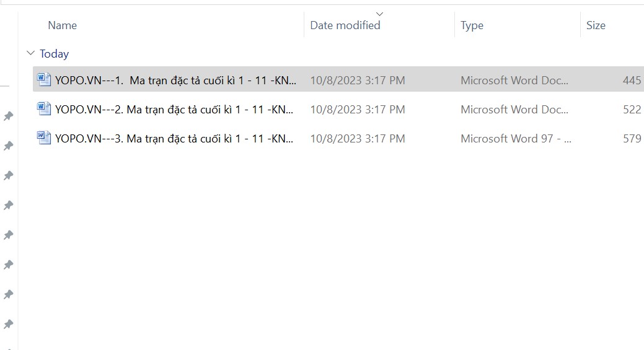Click the 445 size value
Viewport: 644px width, 350px height.
(632, 80)
